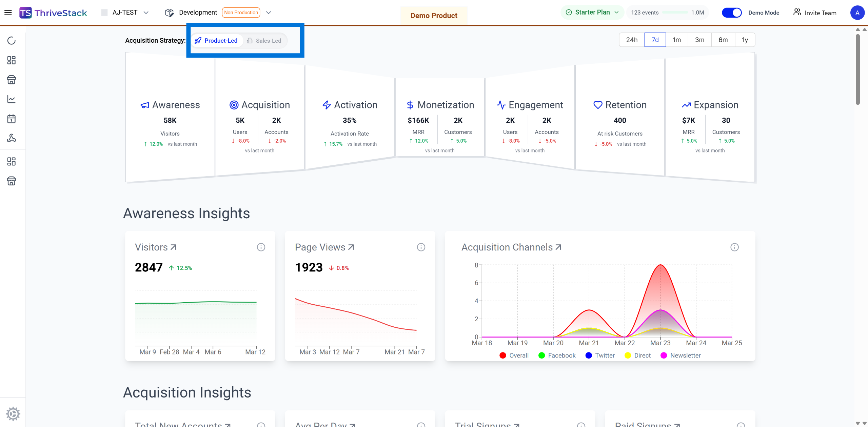Viewport: 868px width, 427px height.
Task: Expand the AJ-TEST workspace dropdown
Action: [x=146, y=13]
